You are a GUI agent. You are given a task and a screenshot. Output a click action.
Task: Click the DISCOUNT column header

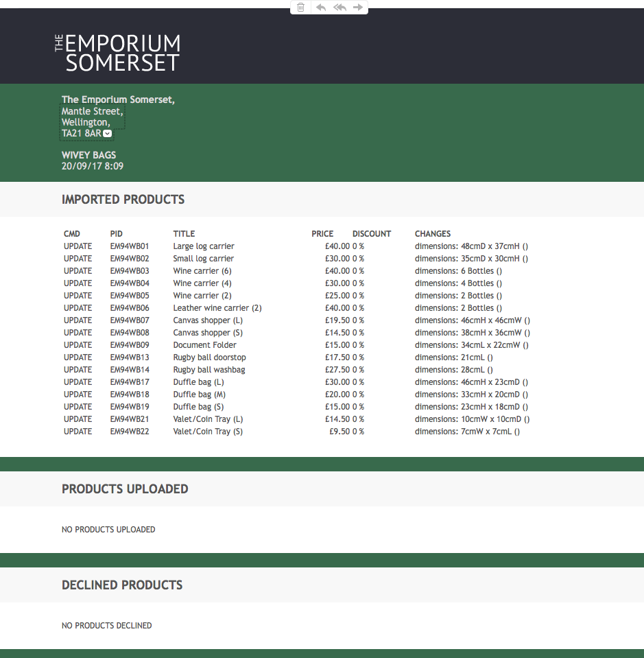click(371, 234)
